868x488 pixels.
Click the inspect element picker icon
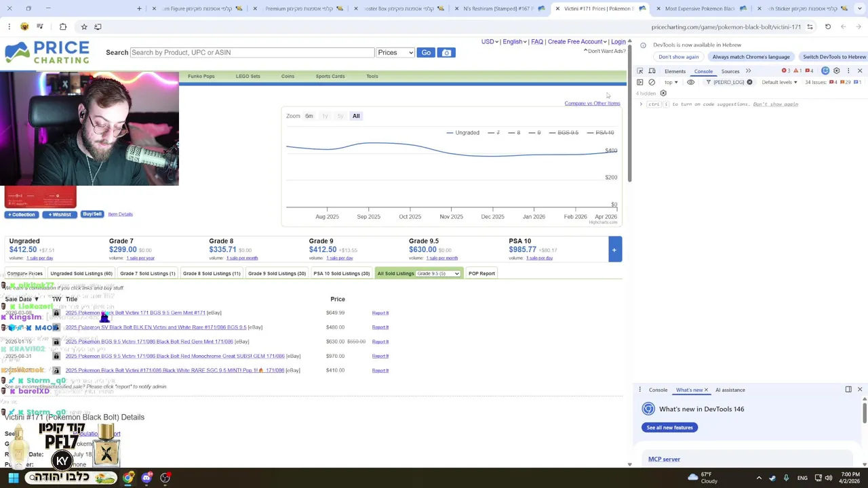point(639,71)
